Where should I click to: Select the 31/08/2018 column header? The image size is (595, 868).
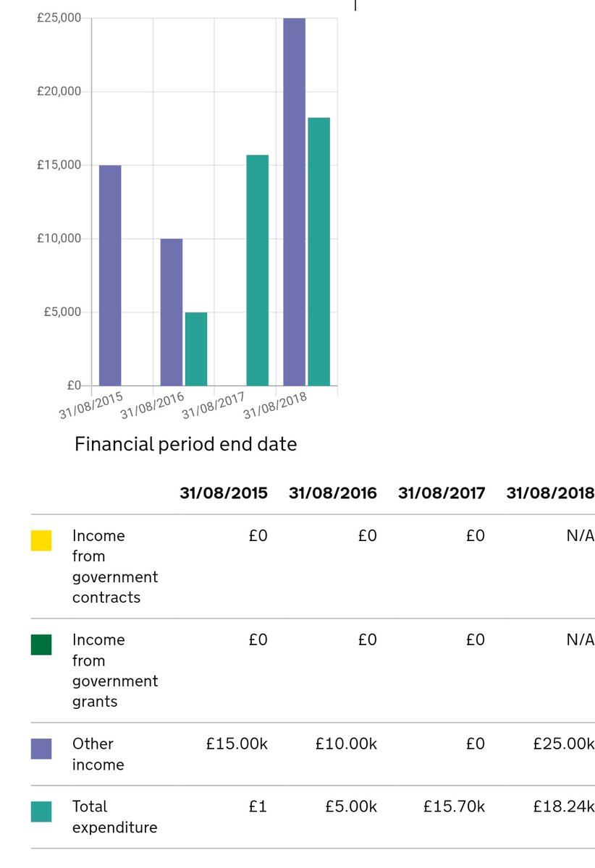click(550, 493)
